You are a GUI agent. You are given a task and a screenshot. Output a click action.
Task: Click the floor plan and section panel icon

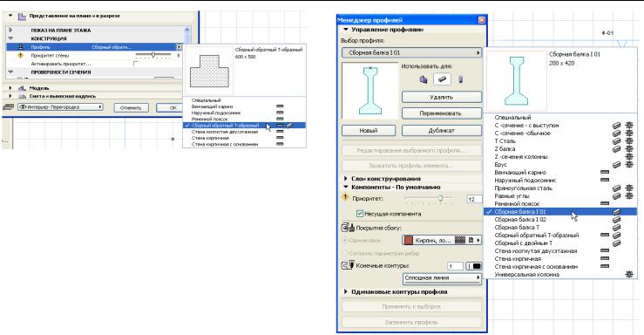point(22,16)
